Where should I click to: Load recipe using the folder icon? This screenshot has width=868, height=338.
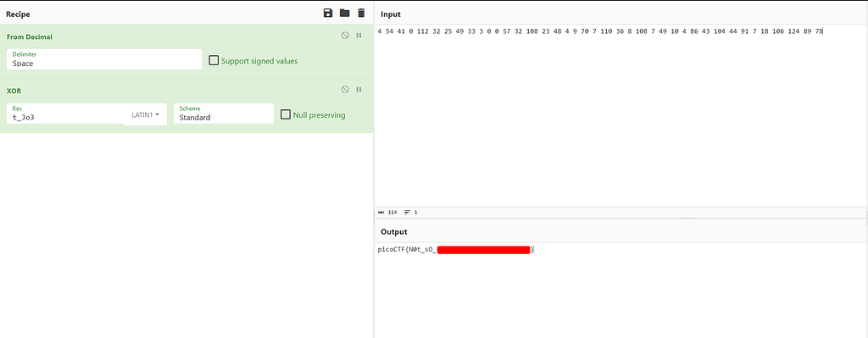point(344,14)
